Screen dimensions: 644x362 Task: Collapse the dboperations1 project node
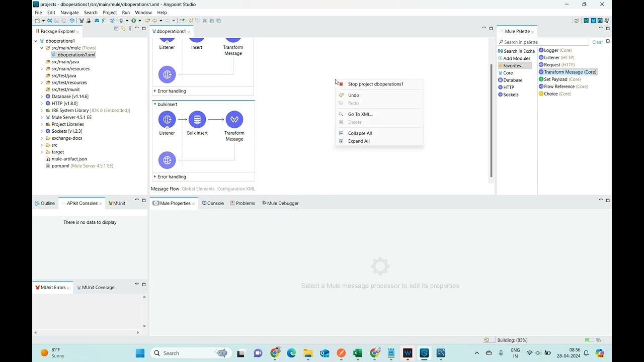[36, 41]
